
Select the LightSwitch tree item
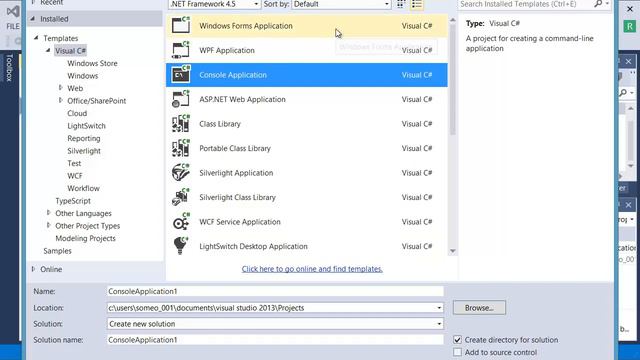tap(87, 126)
